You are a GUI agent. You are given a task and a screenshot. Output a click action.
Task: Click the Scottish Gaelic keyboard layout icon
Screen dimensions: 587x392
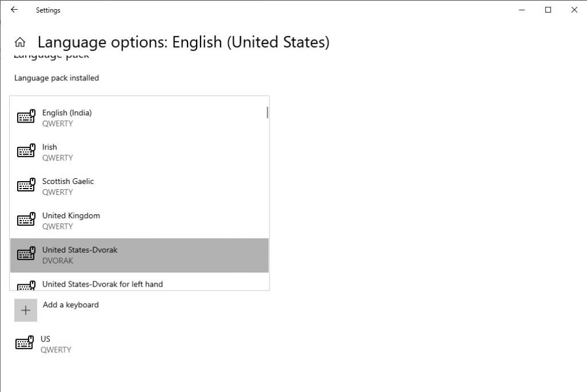click(26, 185)
